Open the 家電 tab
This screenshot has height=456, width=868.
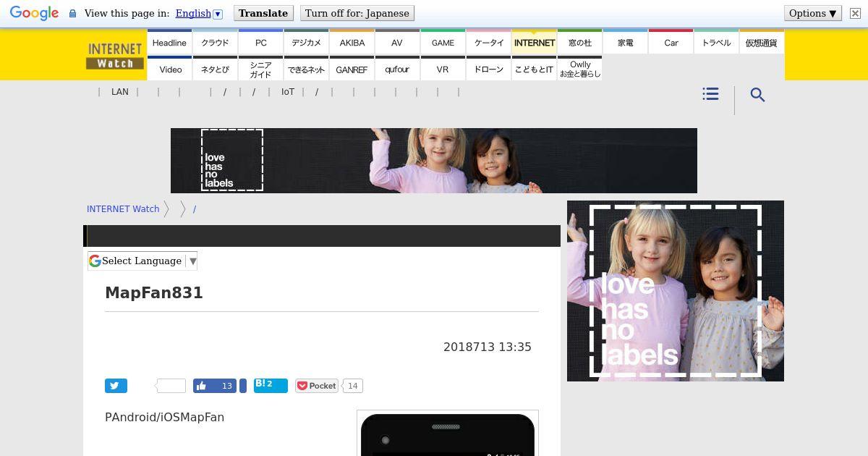[x=625, y=42]
